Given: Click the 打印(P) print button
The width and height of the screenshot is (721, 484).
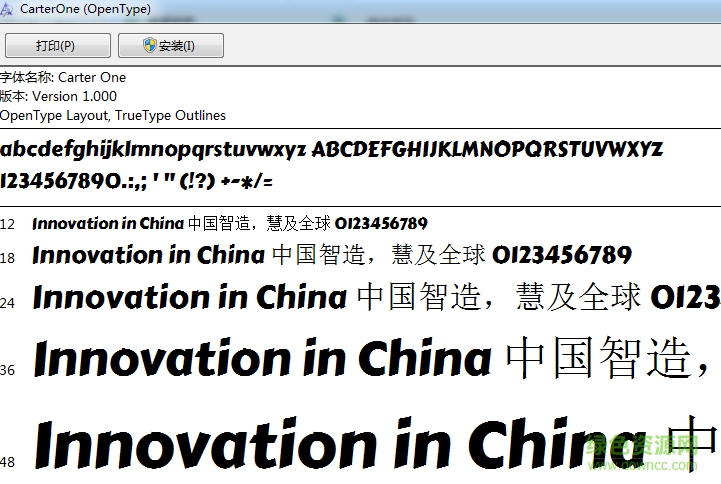Looking at the screenshot, I should pos(57,46).
